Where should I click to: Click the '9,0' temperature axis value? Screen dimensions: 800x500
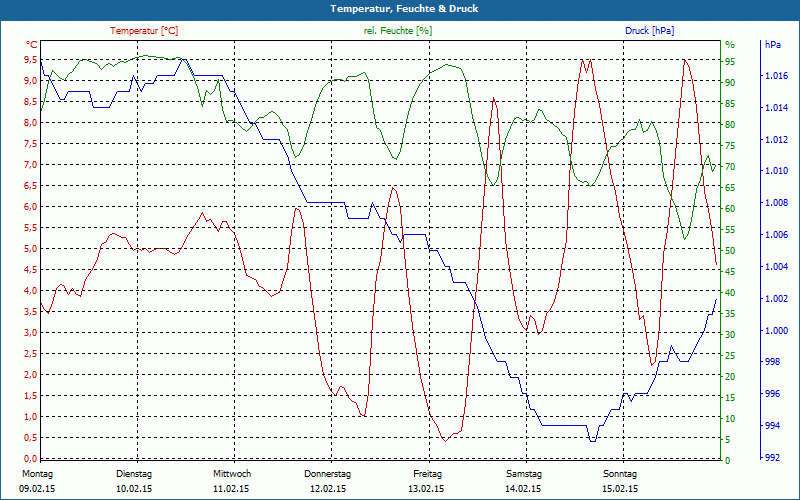click(x=31, y=81)
